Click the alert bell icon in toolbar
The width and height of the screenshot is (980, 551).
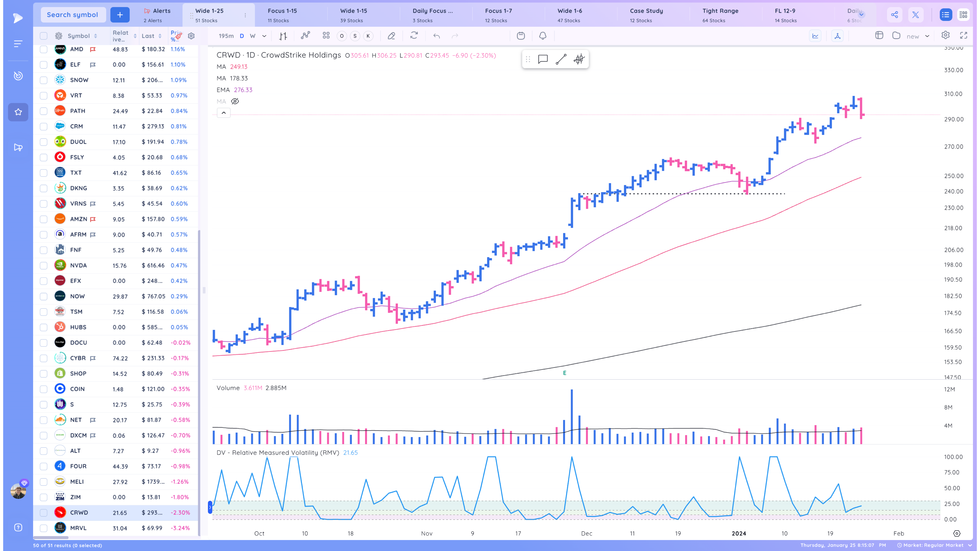543,36
